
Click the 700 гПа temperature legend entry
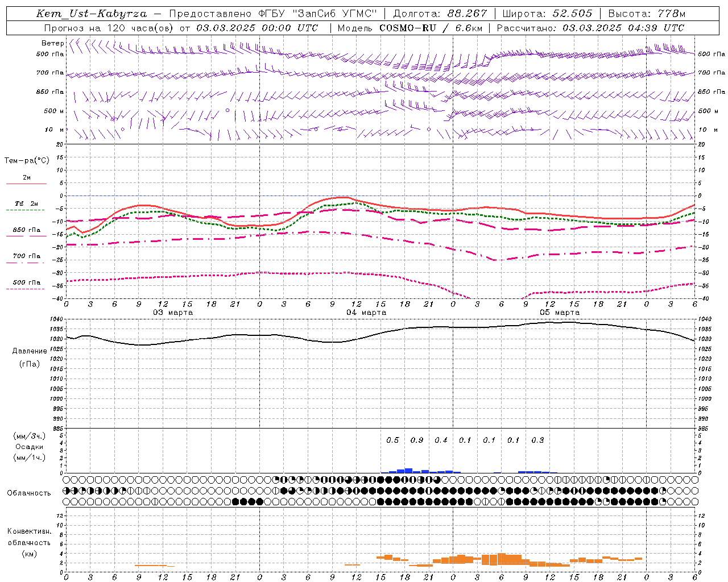coord(27,256)
